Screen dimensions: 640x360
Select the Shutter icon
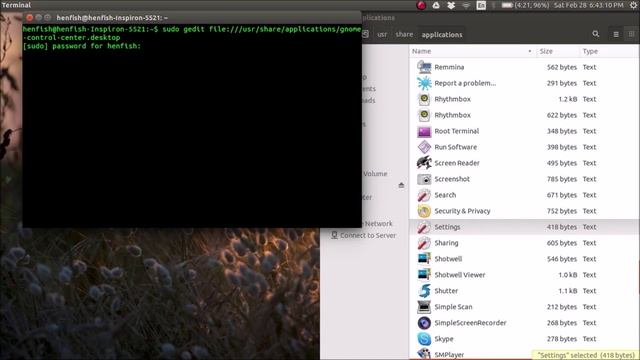pos(424,291)
